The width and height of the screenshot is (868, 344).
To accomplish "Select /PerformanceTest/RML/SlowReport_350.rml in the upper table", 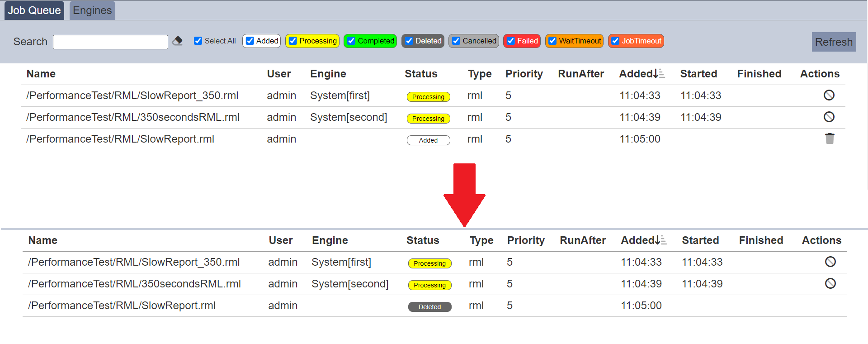I will click(132, 96).
